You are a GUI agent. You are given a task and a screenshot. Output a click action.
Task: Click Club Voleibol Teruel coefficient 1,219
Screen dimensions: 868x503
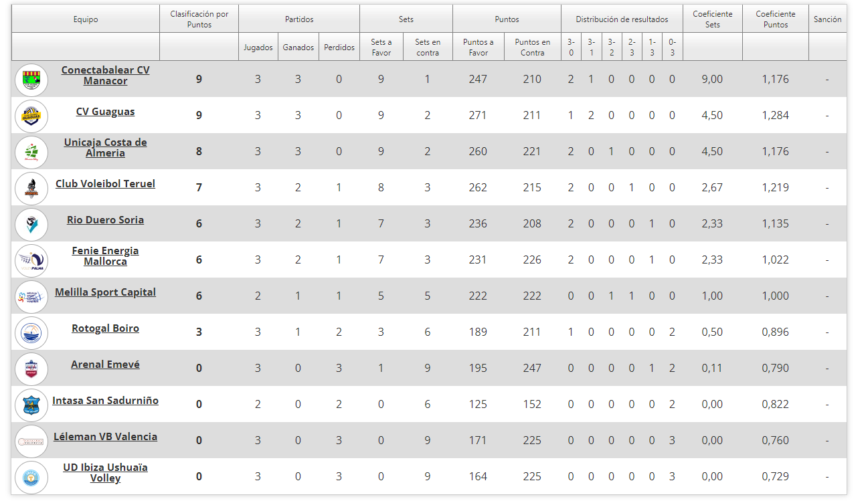pos(776,188)
